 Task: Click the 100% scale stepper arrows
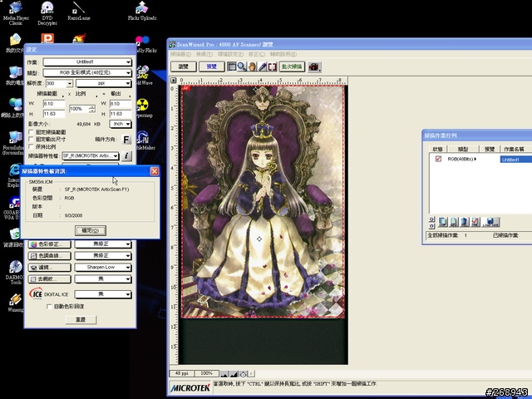coord(91,109)
